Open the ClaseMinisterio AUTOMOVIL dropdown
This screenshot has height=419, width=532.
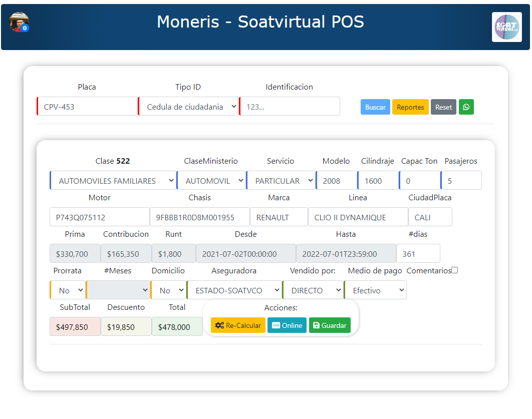[x=212, y=180]
